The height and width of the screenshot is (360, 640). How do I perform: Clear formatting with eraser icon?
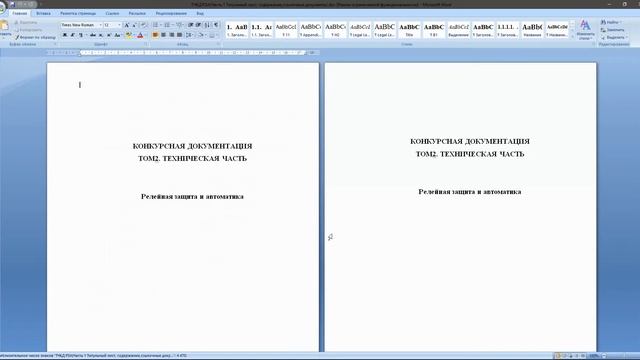pos(144,25)
